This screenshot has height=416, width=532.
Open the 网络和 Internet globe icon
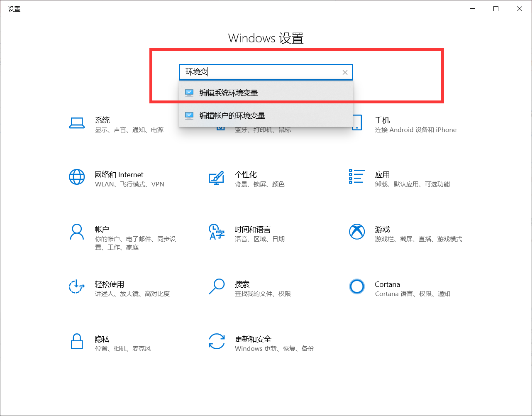[x=77, y=177]
